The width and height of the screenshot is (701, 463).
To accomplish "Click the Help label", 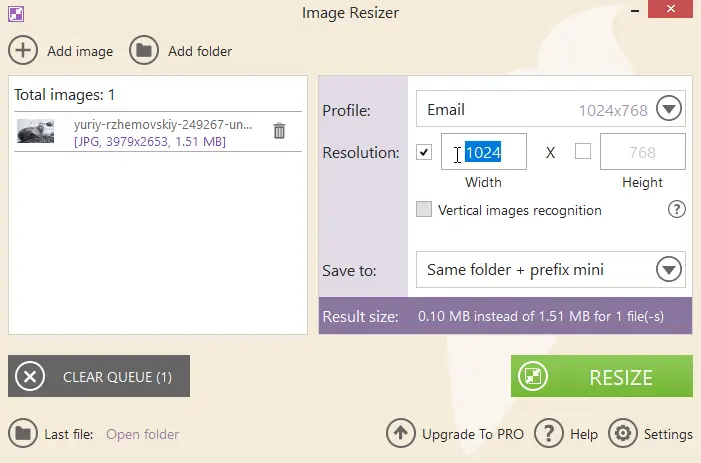I will [x=584, y=434].
